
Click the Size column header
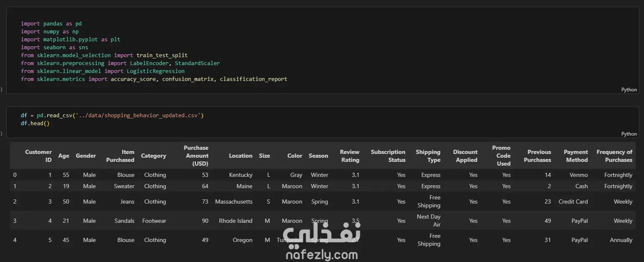(x=264, y=156)
